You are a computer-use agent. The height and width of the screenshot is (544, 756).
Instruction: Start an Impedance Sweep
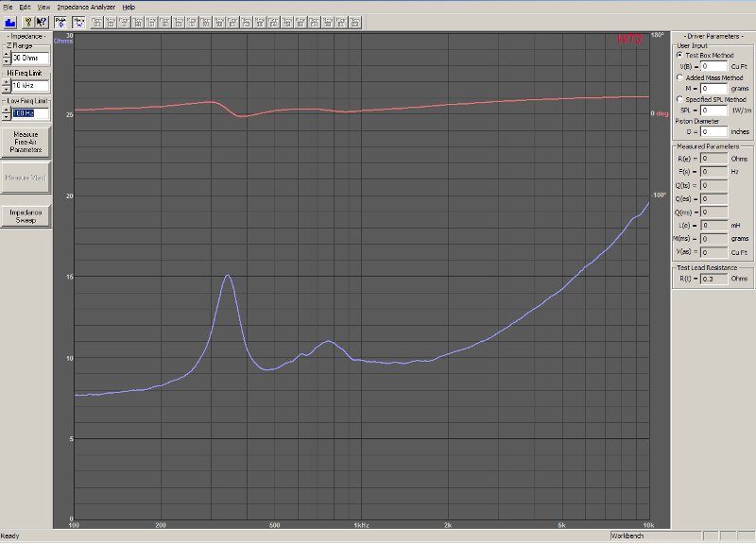26,216
